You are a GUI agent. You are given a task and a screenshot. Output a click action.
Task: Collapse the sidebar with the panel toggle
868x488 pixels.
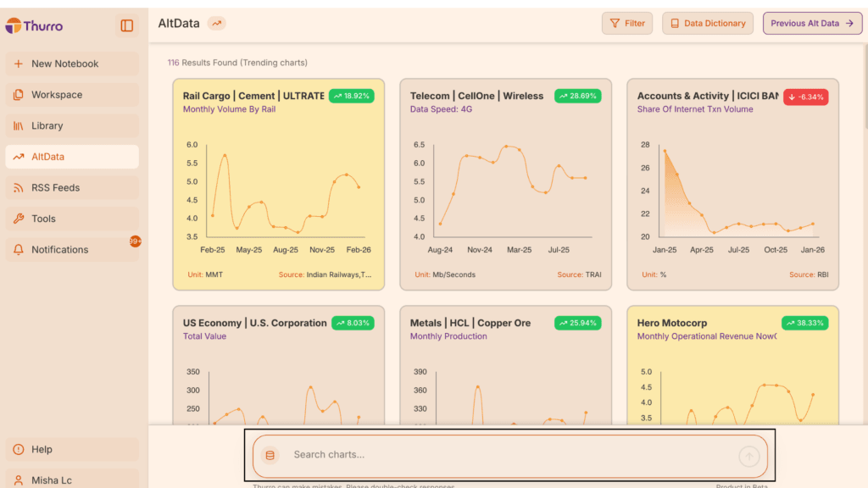coord(125,25)
